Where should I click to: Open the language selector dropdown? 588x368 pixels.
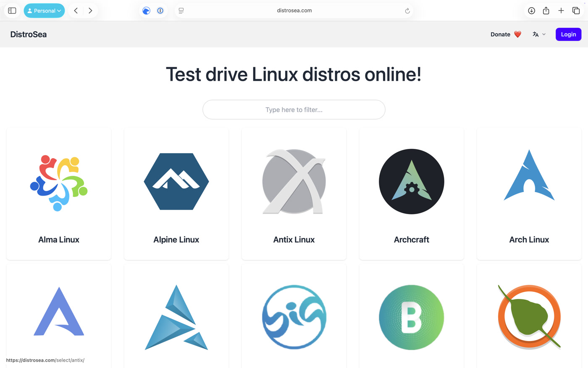(539, 34)
